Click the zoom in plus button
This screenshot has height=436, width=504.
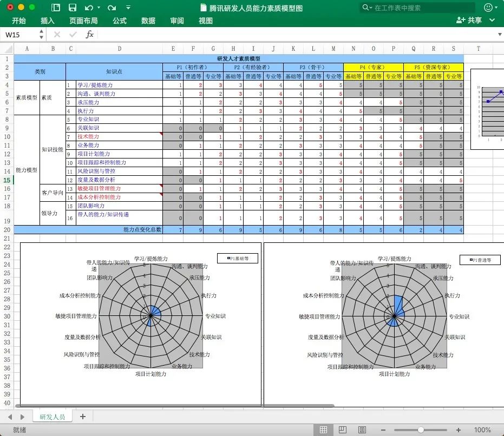tap(459, 430)
